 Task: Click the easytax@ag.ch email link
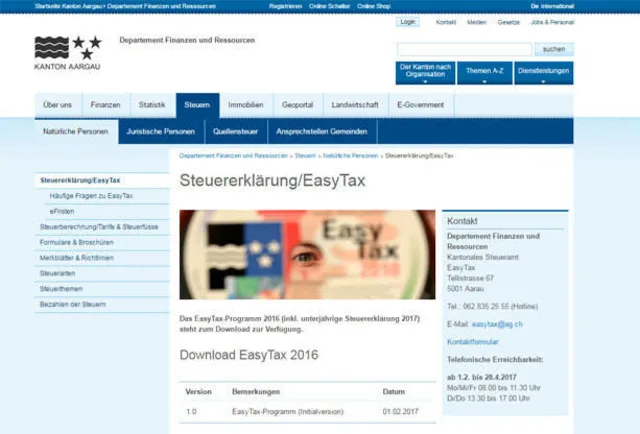coord(497,324)
